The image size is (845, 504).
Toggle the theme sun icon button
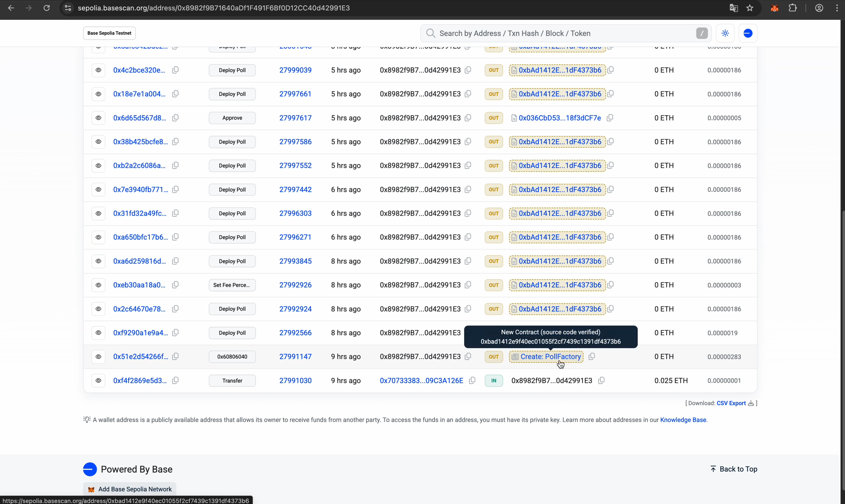pyautogui.click(x=725, y=33)
